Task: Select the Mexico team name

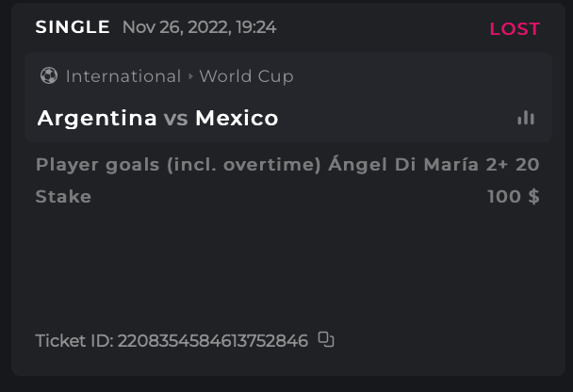Action: 237,119
